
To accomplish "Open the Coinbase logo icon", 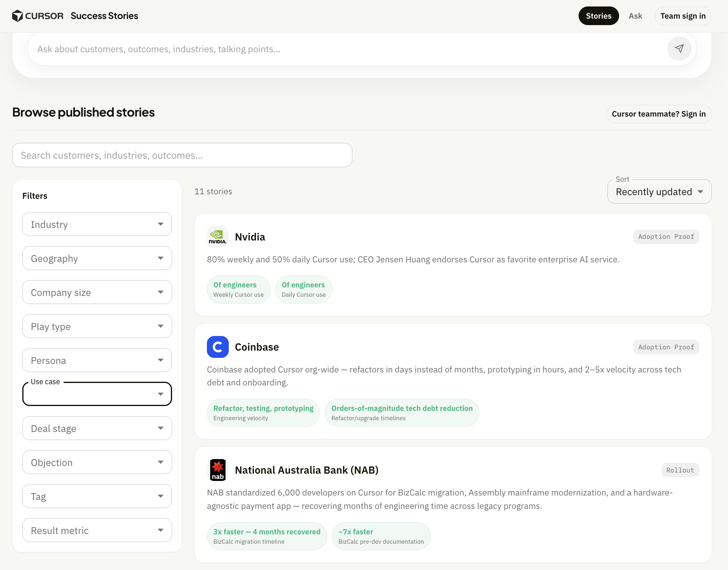I will [x=217, y=347].
